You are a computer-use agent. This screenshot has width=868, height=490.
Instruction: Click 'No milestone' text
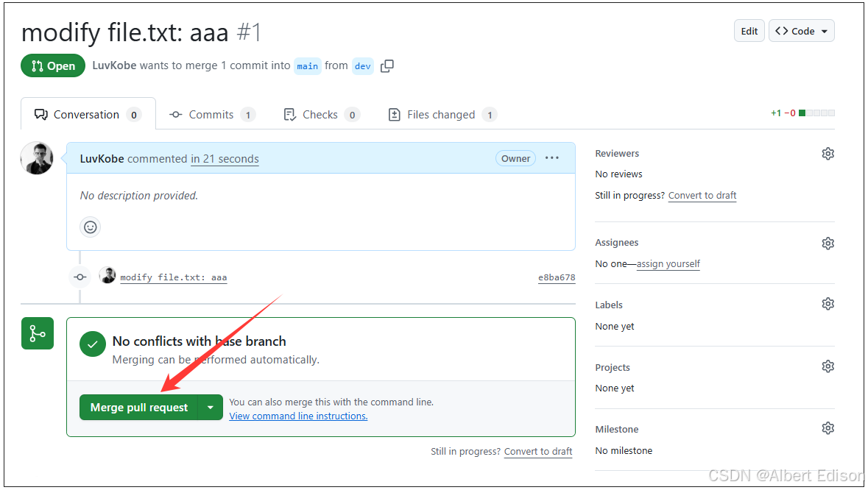click(624, 451)
